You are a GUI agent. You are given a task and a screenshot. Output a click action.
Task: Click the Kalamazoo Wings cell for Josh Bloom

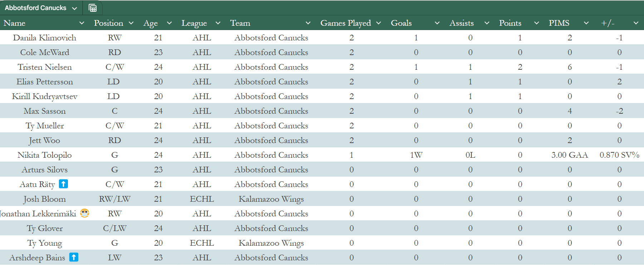coord(271,199)
